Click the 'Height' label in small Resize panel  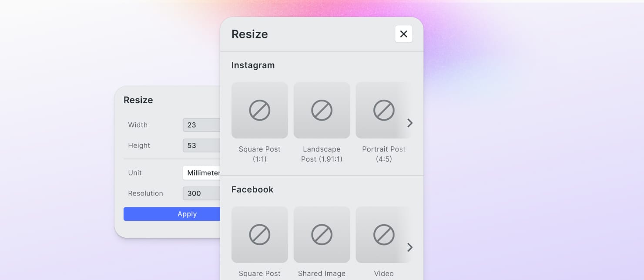[x=139, y=145]
